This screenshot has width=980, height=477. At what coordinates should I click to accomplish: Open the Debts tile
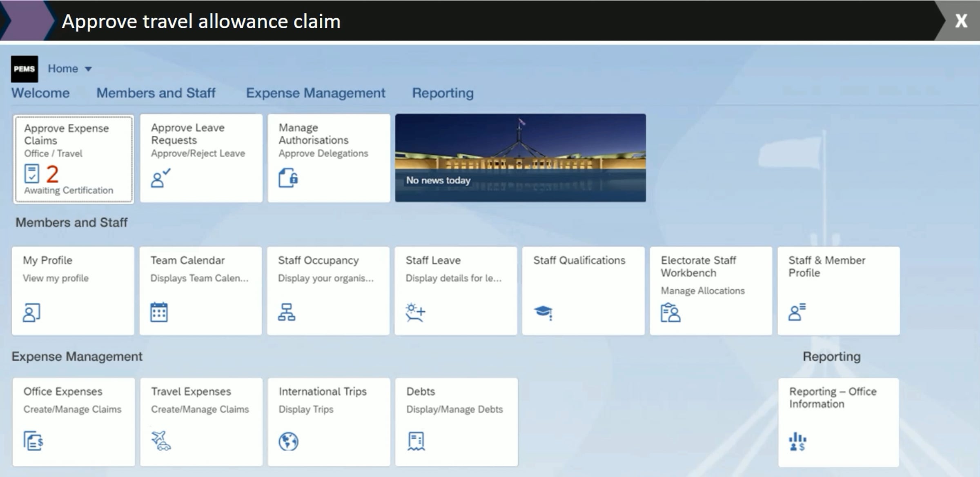point(456,422)
